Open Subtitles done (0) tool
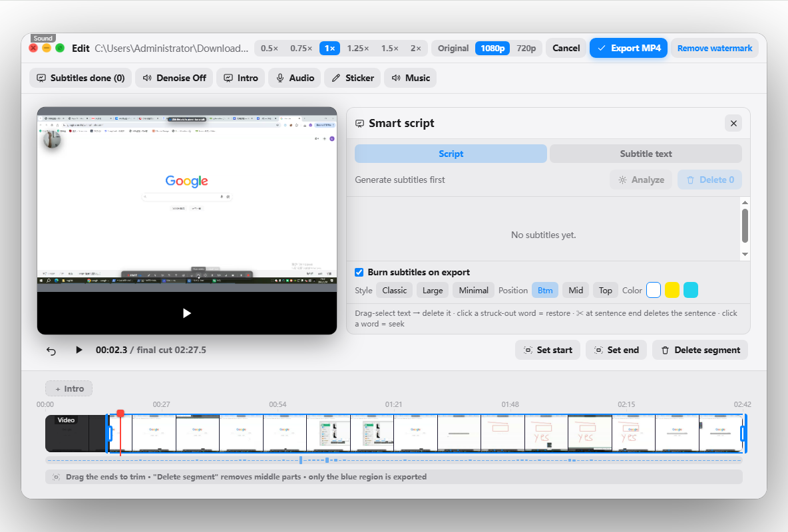Image resolution: width=788 pixels, height=532 pixels. tap(81, 78)
